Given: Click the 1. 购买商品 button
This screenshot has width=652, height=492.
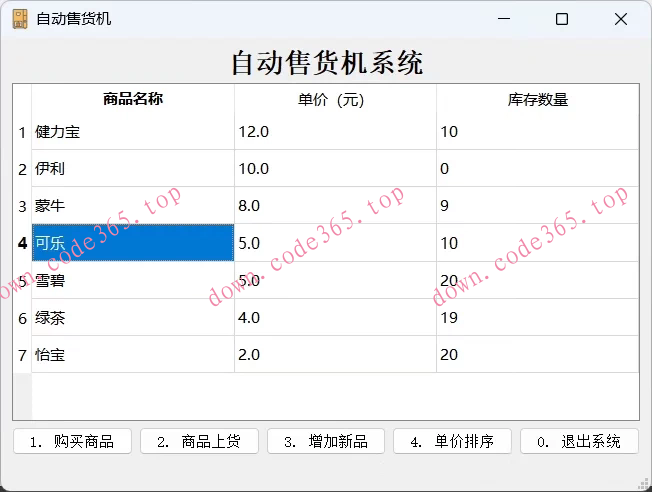Looking at the screenshot, I should (72, 441).
